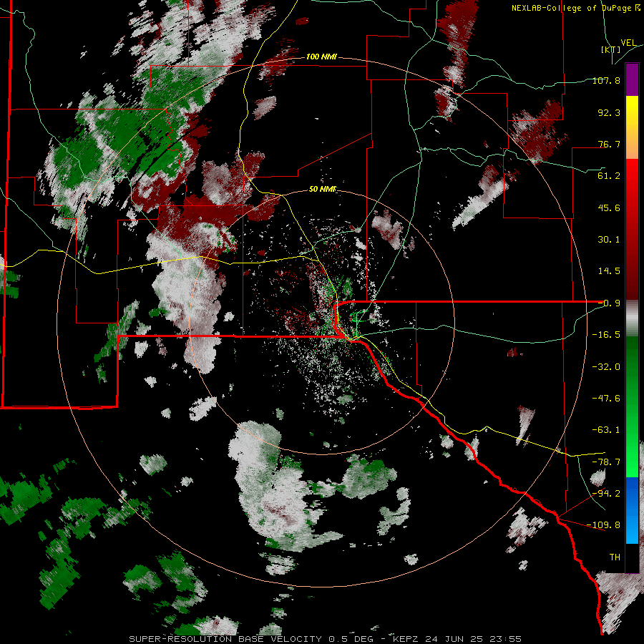Click the blue segment of the color bar
644x644 pixels.
coord(632,510)
